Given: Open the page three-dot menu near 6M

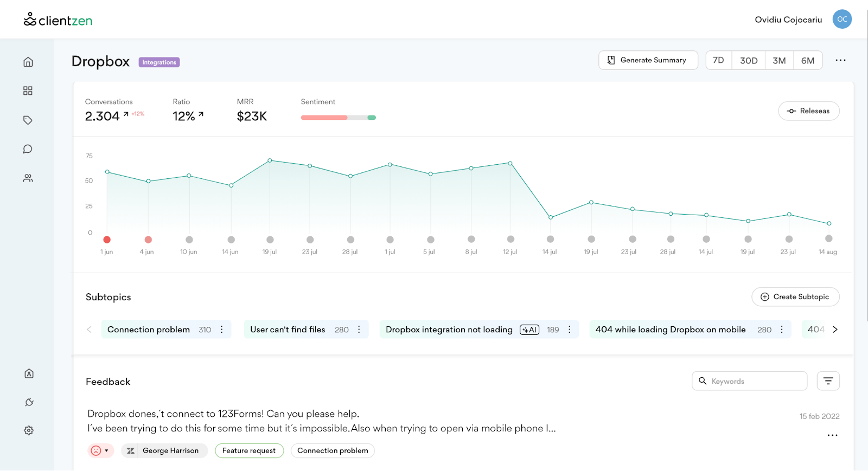Looking at the screenshot, I should point(840,60).
